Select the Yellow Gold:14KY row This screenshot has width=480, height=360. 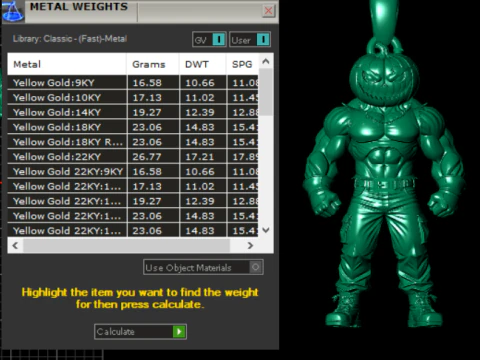133,112
